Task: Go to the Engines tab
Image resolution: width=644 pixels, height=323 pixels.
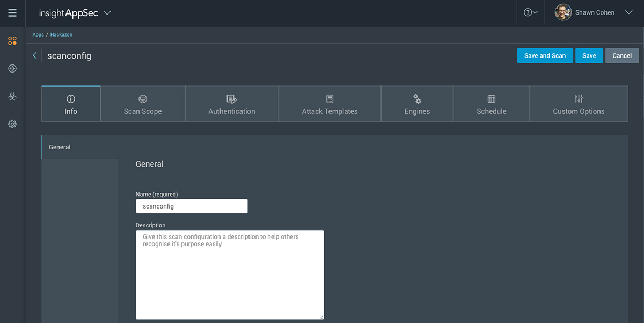Action: (x=417, y=104)
